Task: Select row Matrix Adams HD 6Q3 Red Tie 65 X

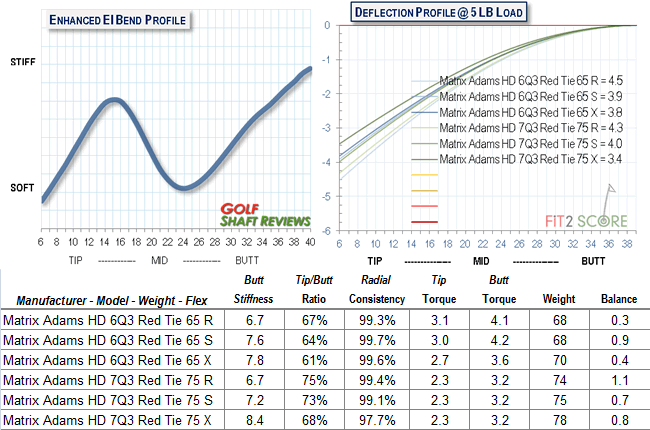Action: [x=325, y=360]
